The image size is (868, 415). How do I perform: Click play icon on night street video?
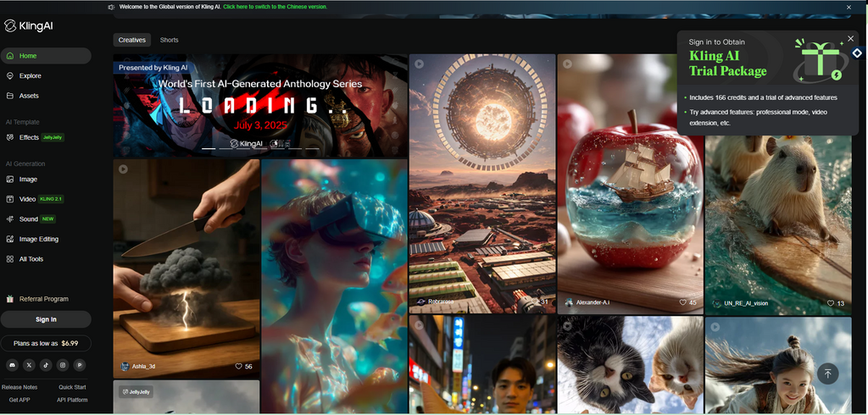[419, 326]
